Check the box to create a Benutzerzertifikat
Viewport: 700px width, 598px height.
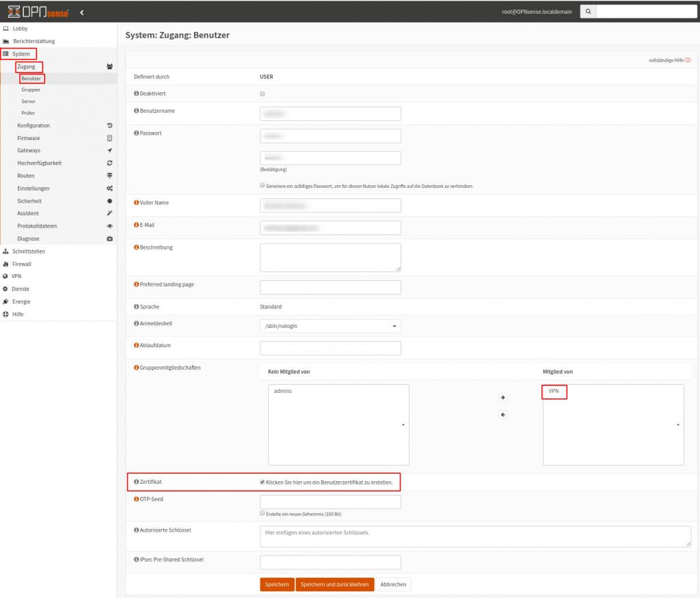(262, 482)
